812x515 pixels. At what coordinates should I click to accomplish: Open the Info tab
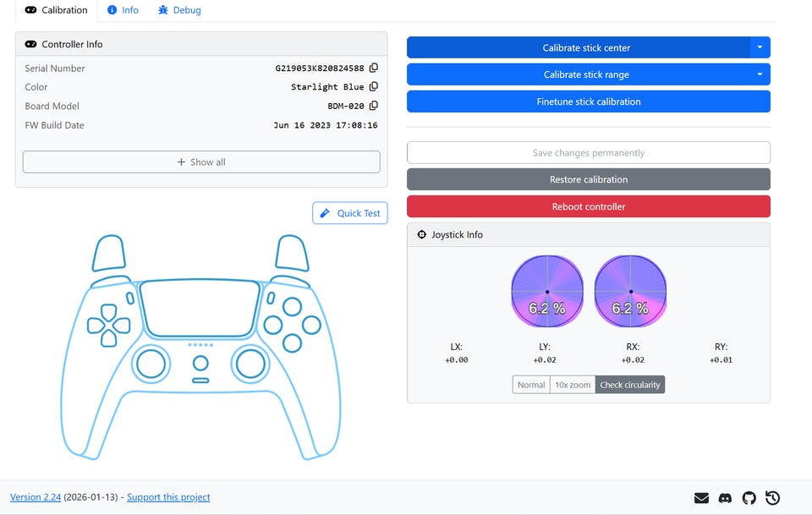click(123, 10)
